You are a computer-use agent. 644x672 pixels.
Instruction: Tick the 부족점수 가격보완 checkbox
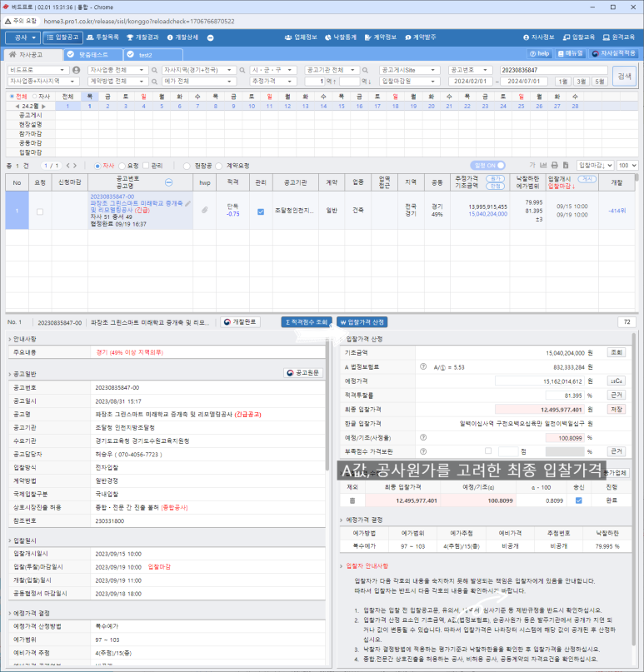pyautogui.click(x=488, y=450)
